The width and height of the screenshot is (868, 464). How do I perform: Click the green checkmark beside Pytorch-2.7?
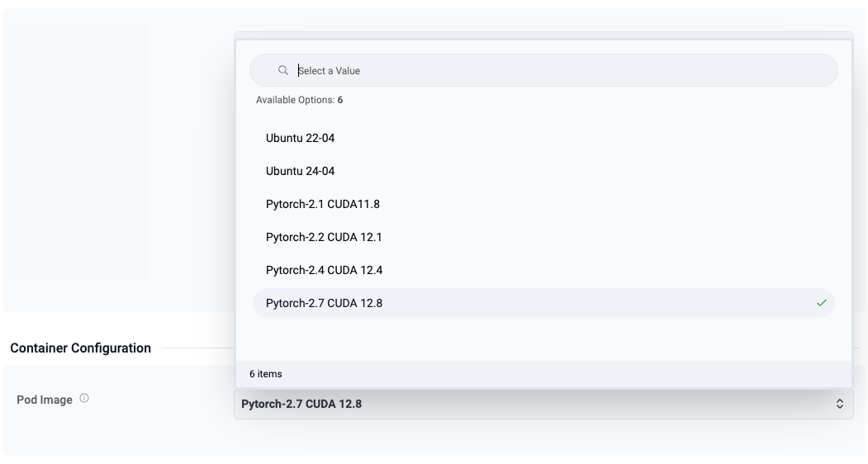[x=821, y=303]
